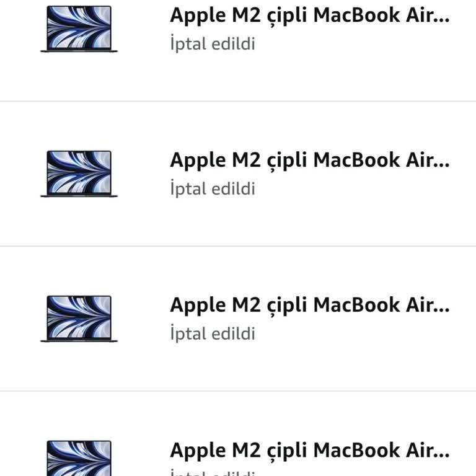Tap the cut-off İptal edildi on bottom order
Screen dimensions: 476x476
[213, 472]
